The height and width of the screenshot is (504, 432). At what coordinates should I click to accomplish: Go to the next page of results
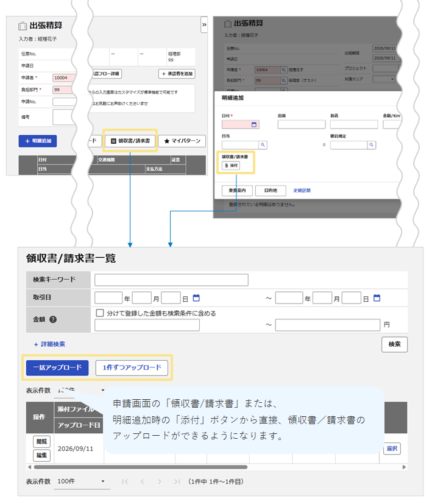160,481
